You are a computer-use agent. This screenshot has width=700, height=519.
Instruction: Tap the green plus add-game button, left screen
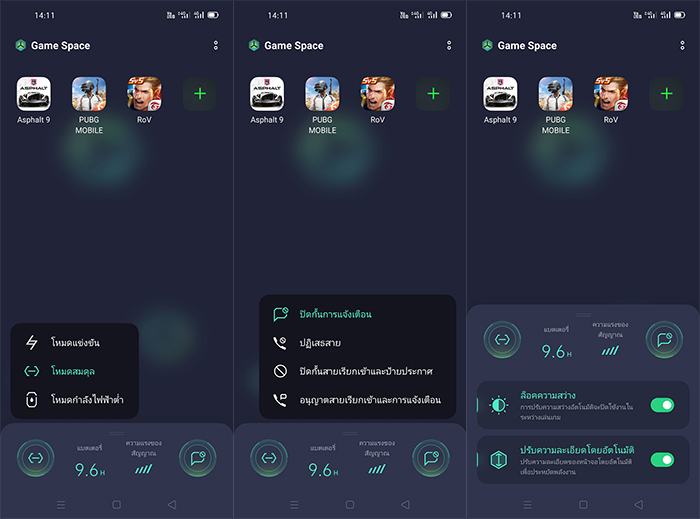[200, 94]
